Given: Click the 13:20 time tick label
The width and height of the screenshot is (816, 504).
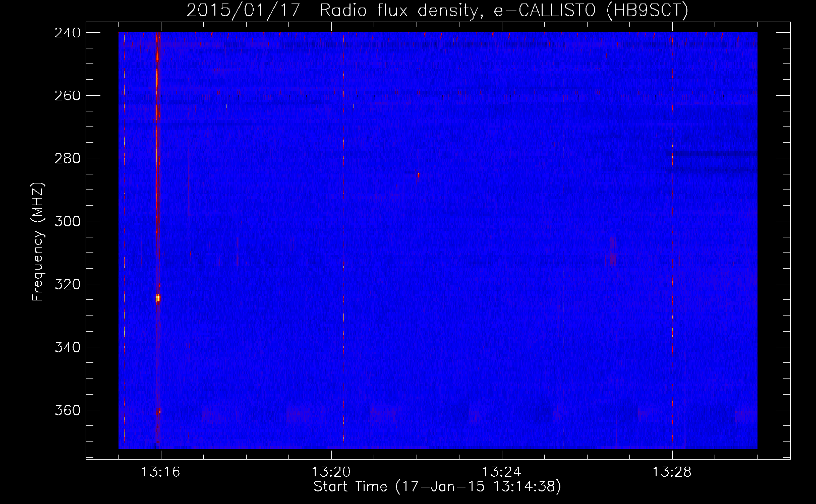Looking at the screenshot, I should pyautogui.click(x=331, y=472).
